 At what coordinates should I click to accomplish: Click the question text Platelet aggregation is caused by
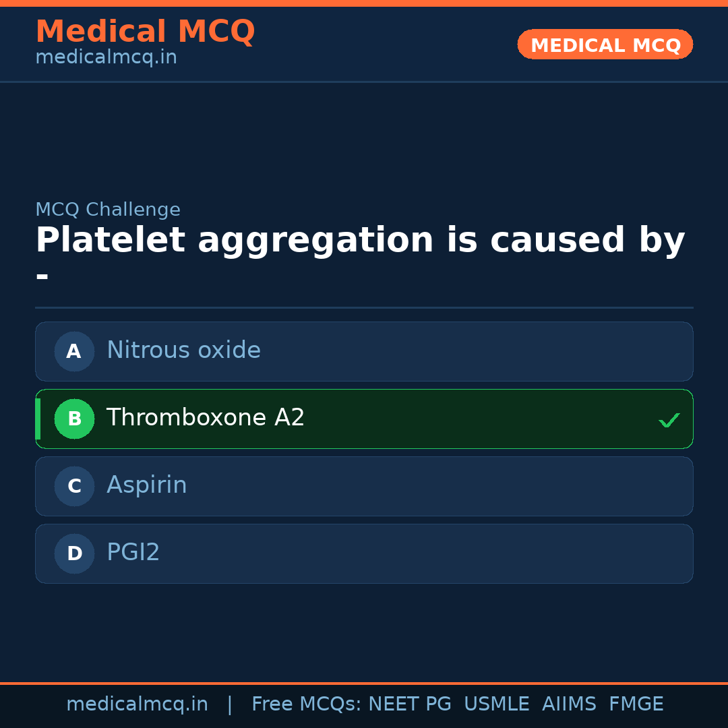[360, 240]
